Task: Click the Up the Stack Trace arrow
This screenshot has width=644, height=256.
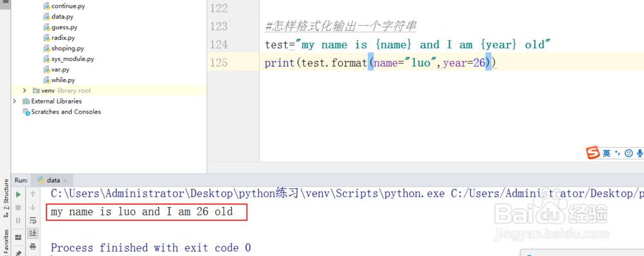Action: 33,194
